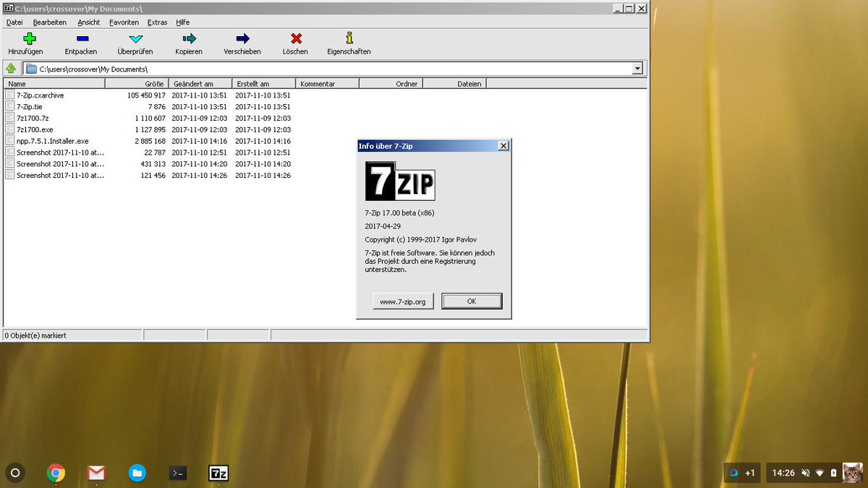Select the Screenshot row sized 431 313

(148, 164)
